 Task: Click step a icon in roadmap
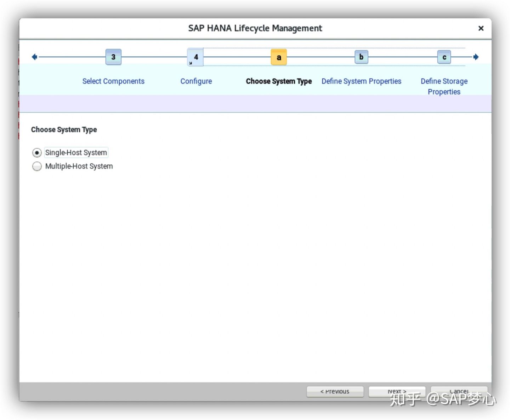(x=279, y=57)
